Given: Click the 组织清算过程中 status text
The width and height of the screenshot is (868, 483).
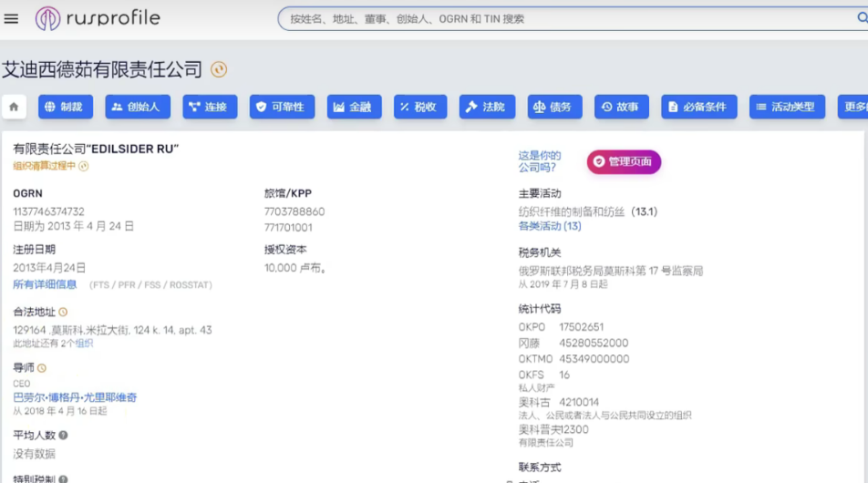Looking at the screenshot, I should (45, 166).
